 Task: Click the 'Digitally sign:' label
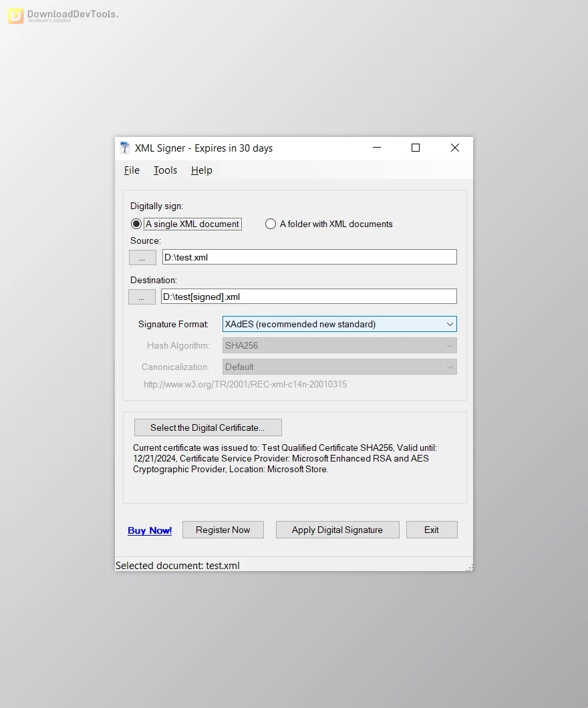(157, 206)
